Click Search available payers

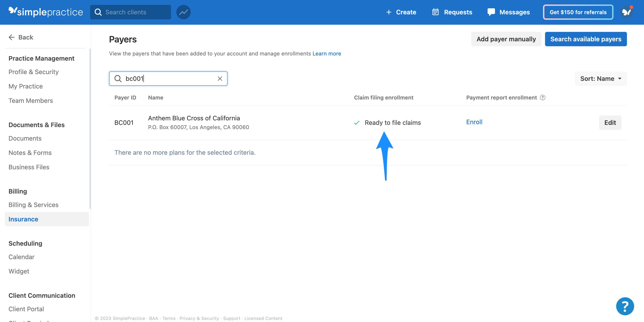(x=586, y=39)
